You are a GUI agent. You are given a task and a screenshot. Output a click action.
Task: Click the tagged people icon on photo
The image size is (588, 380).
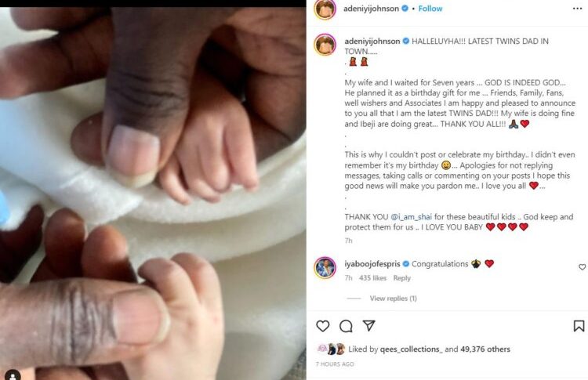13,375
